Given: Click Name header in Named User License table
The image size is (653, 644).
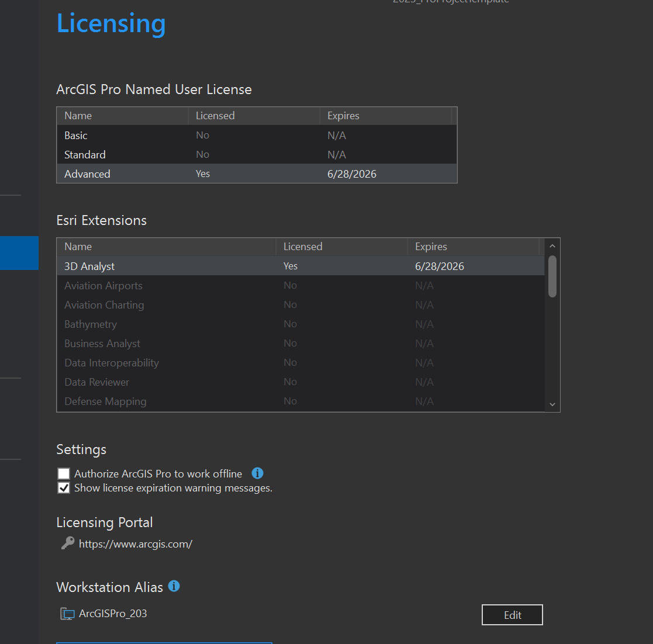Looking at the screenshot, I should tap(78, 116).
